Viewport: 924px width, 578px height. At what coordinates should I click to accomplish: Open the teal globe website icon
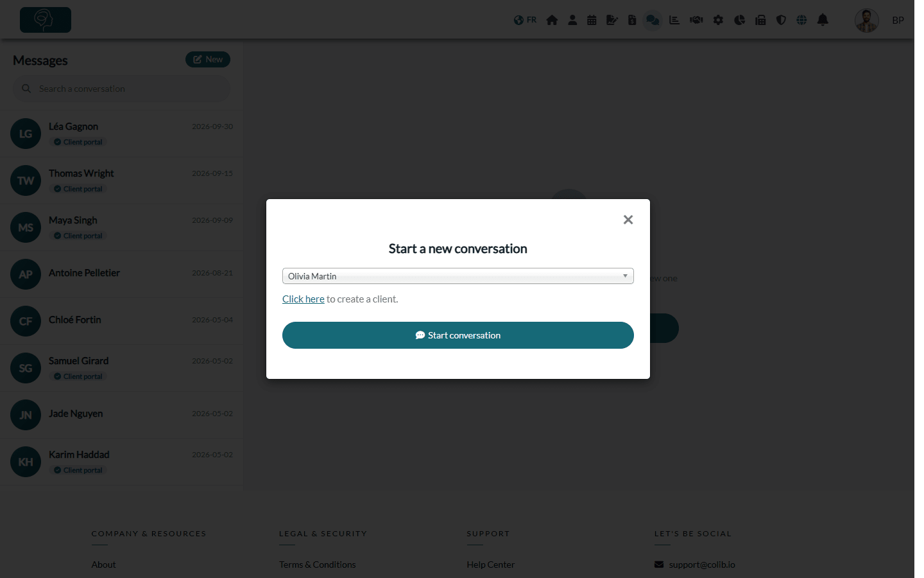(x=801, y=20)
